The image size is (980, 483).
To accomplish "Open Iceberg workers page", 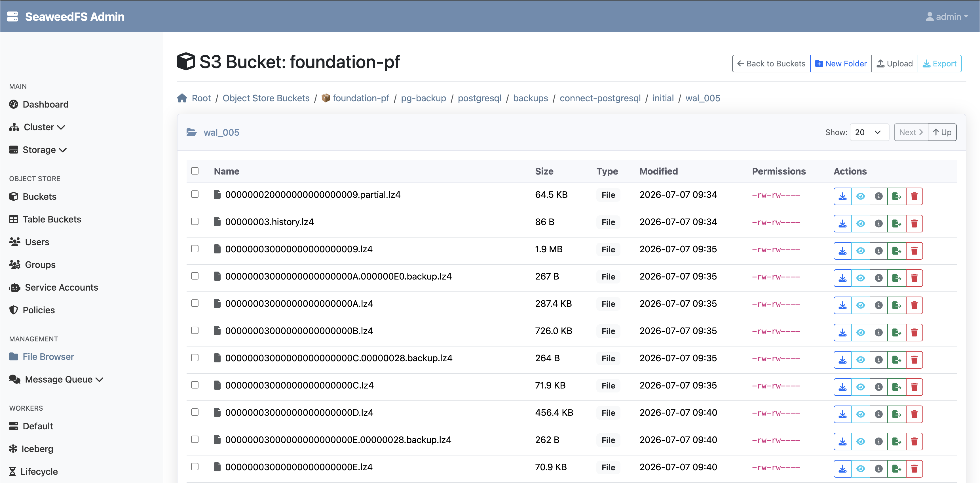I will (31, 449).
